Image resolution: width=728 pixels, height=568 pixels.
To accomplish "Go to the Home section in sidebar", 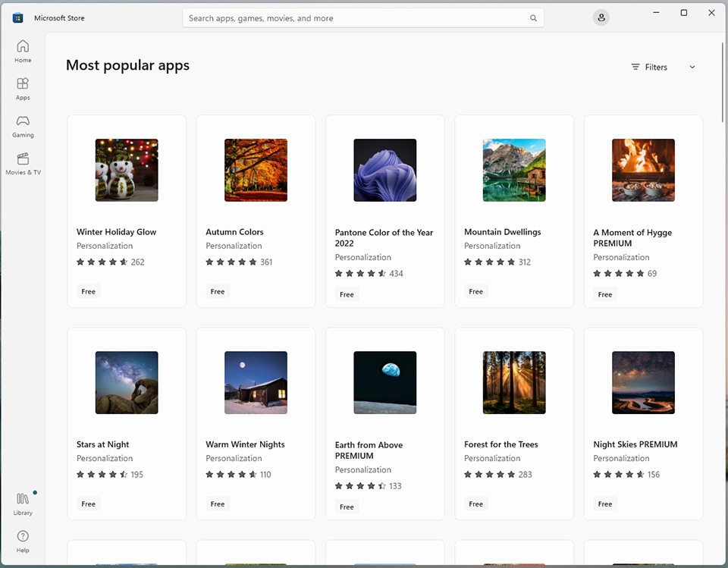I will click(23, 51).
